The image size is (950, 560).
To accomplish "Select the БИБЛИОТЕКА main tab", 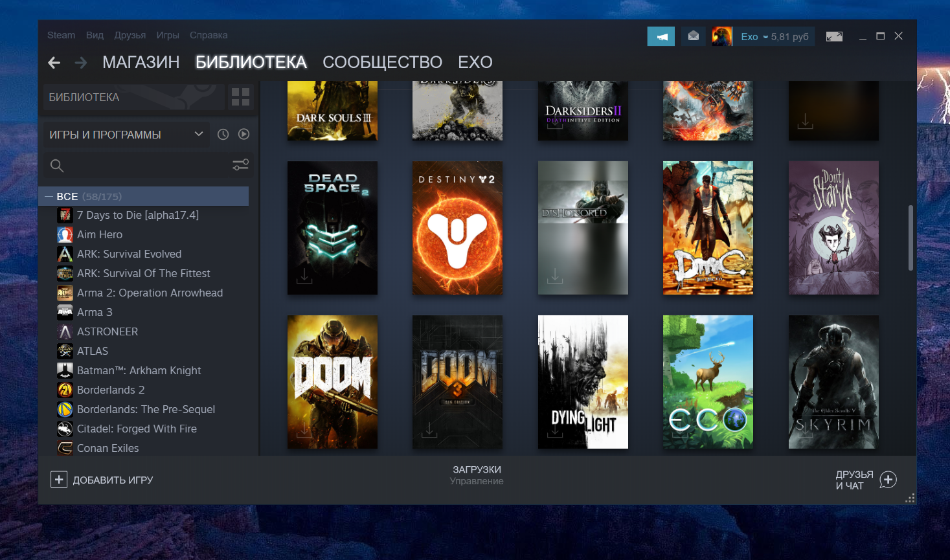I will [251, 62].
